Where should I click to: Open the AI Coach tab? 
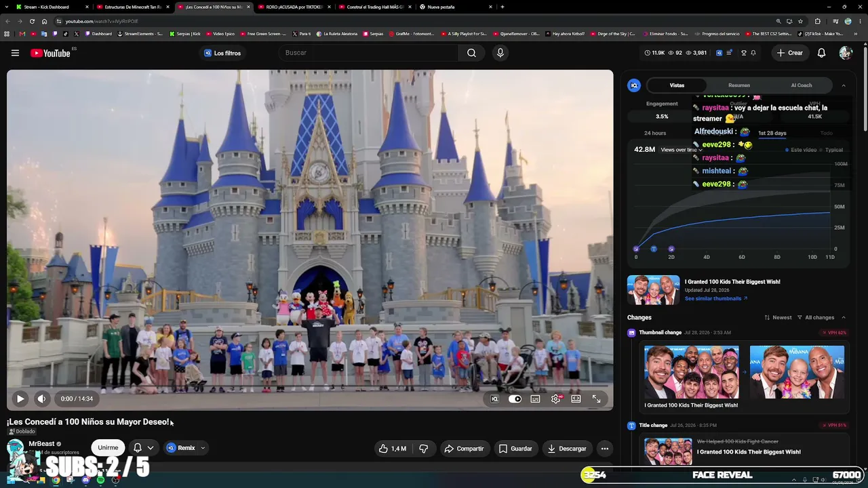click(x=802, y=85)
